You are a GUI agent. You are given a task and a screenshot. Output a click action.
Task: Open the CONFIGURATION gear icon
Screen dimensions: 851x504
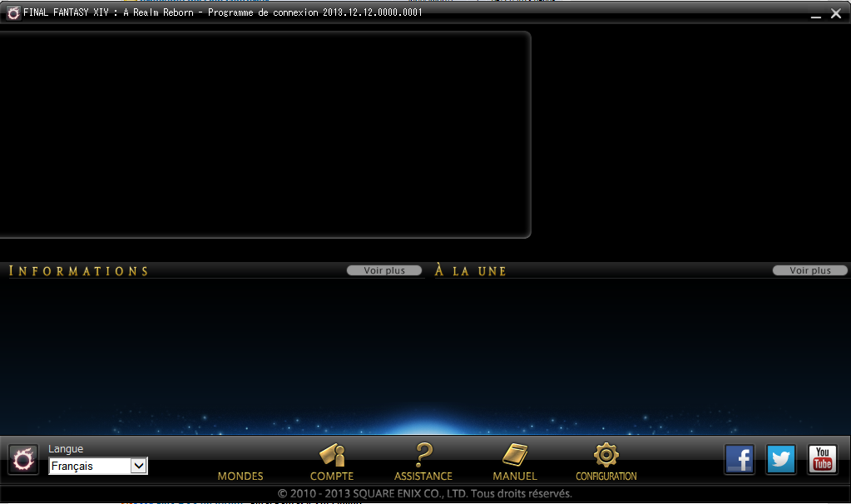coord(606,455)
